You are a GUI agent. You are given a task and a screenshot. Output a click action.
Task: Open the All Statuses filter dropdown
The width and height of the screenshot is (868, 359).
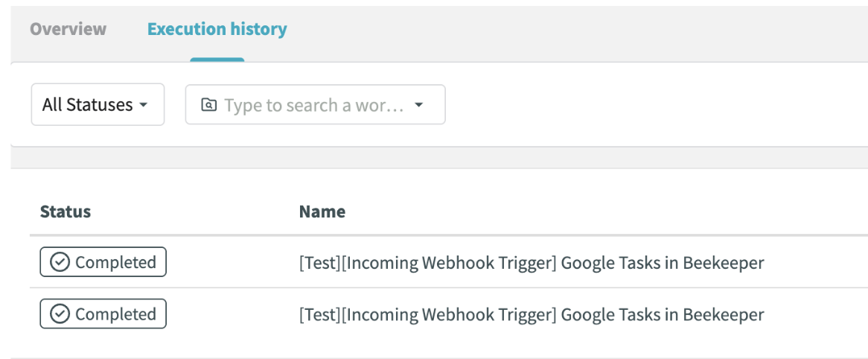coord(97,105)
